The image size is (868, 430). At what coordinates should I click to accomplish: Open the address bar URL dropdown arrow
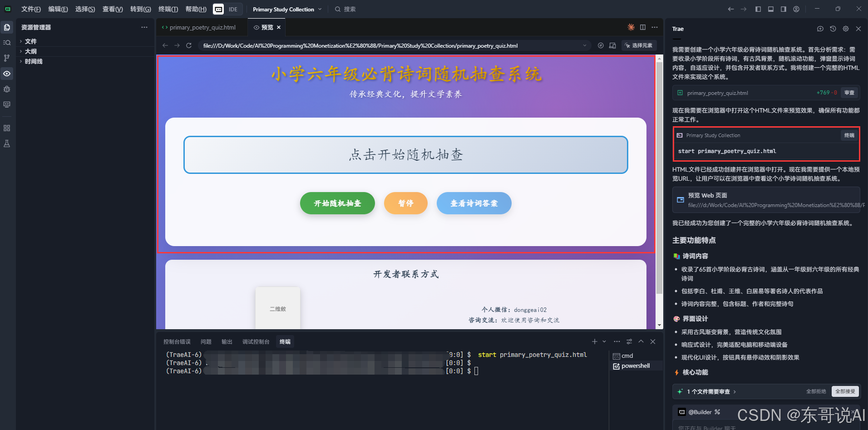point(585,45)
